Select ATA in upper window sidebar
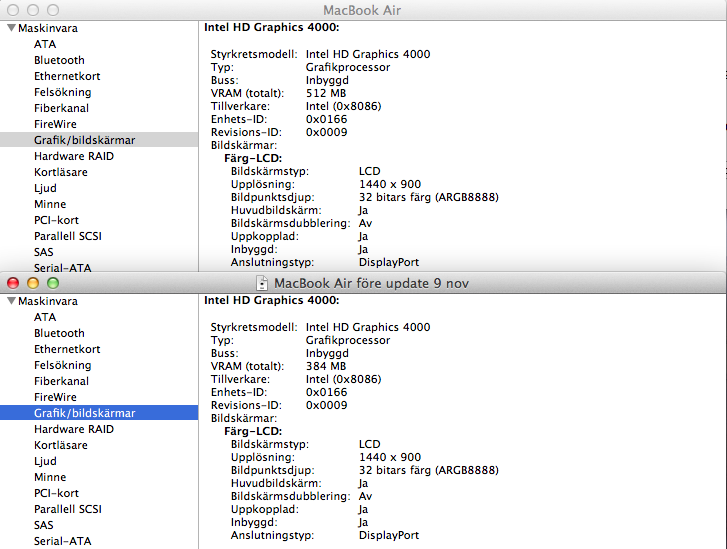 [x=45, y=44]
